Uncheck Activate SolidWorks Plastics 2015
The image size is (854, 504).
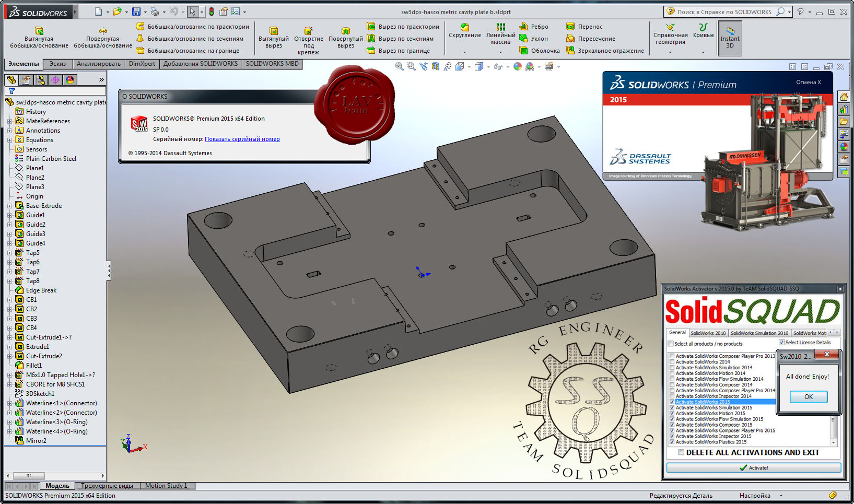(x=672, y=442)
